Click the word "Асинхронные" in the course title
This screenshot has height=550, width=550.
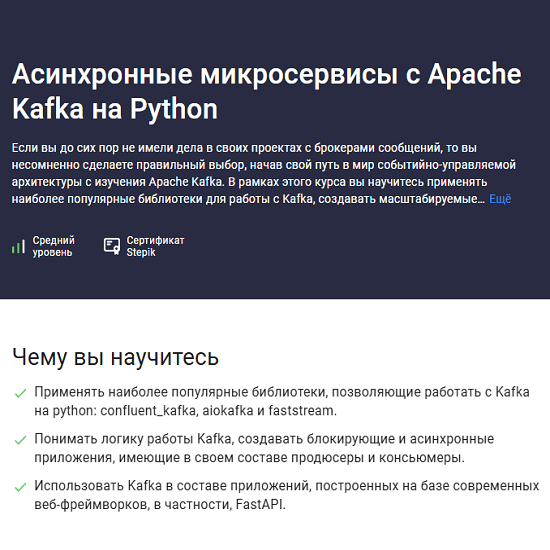pyautogui.click(x=102, y=74)
